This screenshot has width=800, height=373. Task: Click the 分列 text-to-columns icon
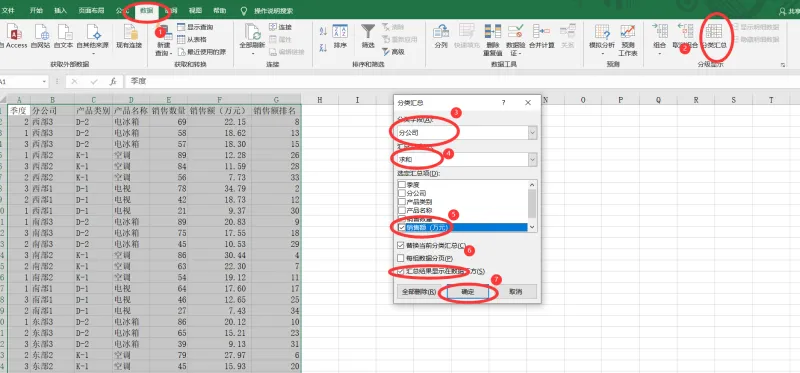[441, 37]
